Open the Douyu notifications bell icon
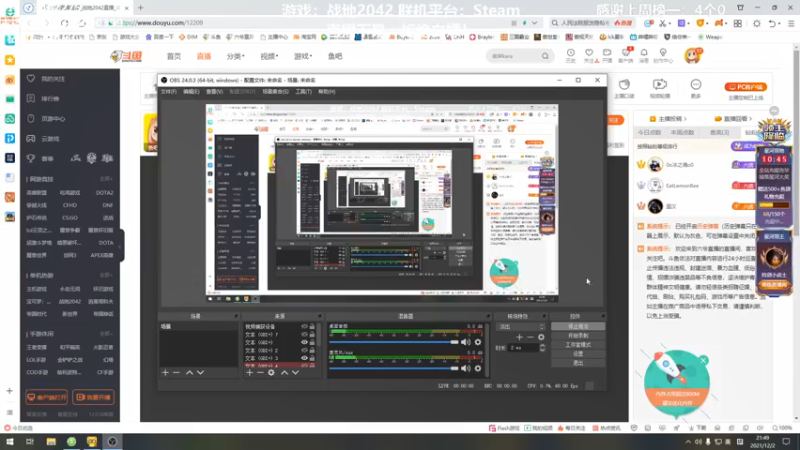800x450 pixels. pos(644,53)
